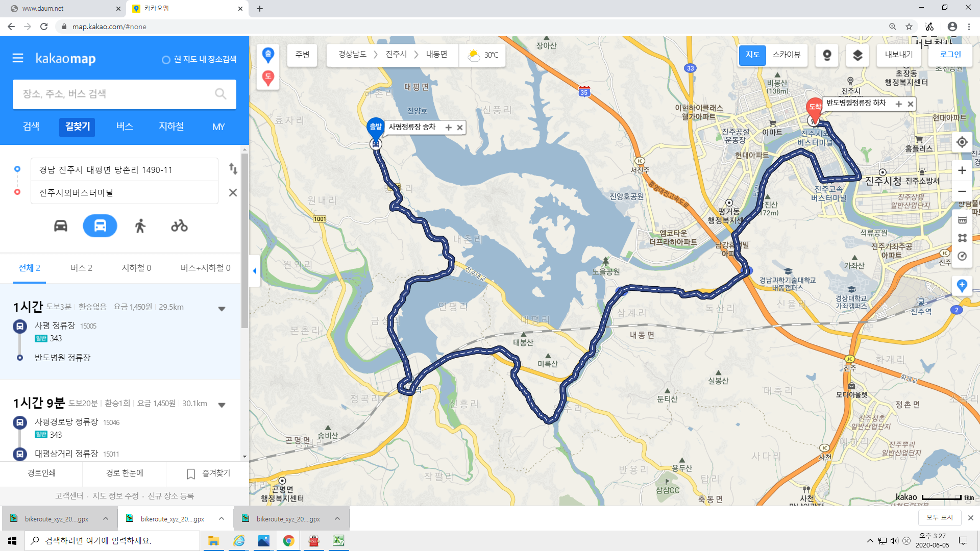Click the 경로인쇄 button
980x551 pixels.
(x=41, y=473)
